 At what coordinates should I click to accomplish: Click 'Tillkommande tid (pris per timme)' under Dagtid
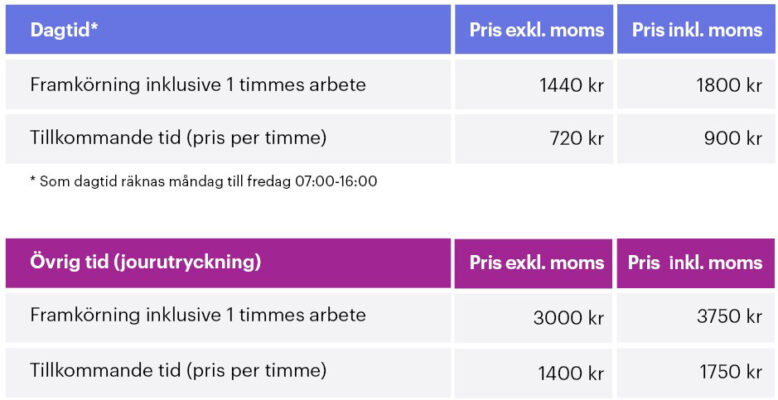point(178,138)
